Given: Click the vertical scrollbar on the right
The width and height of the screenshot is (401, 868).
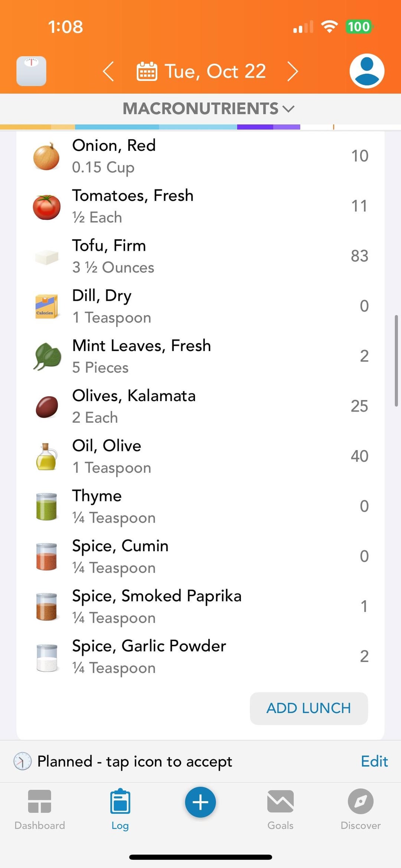Looking at the screenshot, I should (396, 360).
